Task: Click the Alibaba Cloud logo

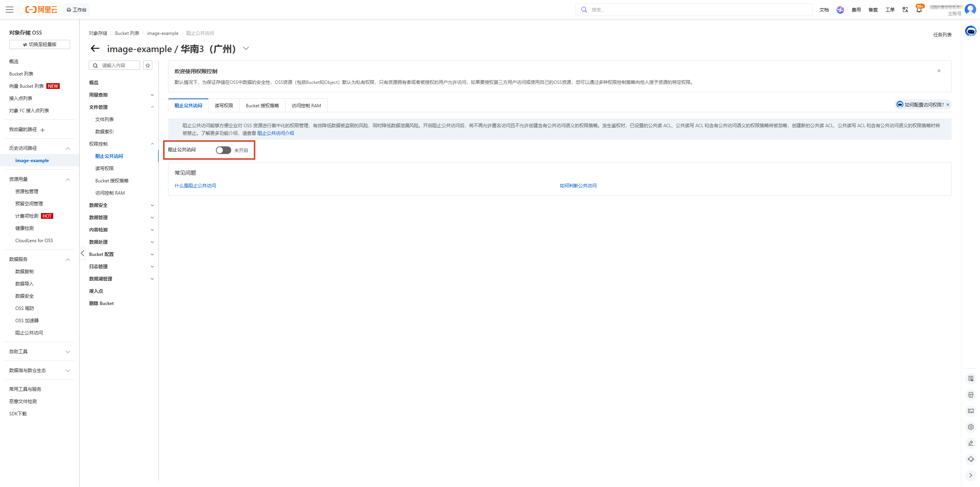Action: click(41, 9)
